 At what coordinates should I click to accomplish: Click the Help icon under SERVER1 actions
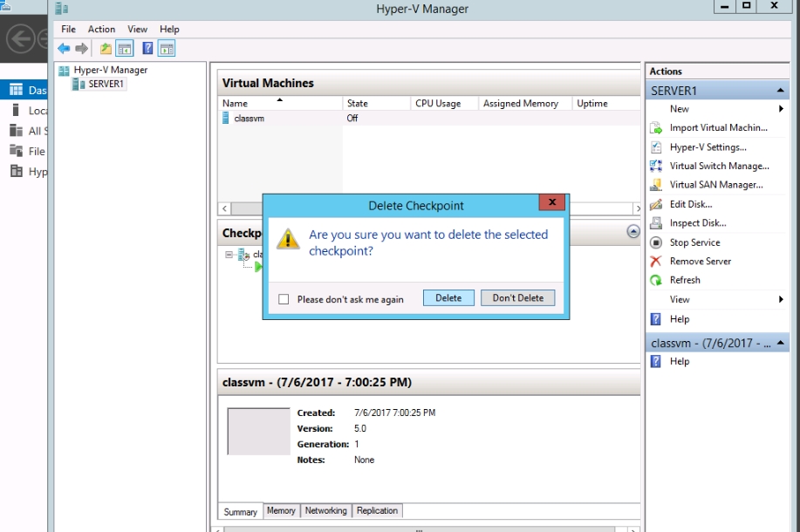[655, 319]
